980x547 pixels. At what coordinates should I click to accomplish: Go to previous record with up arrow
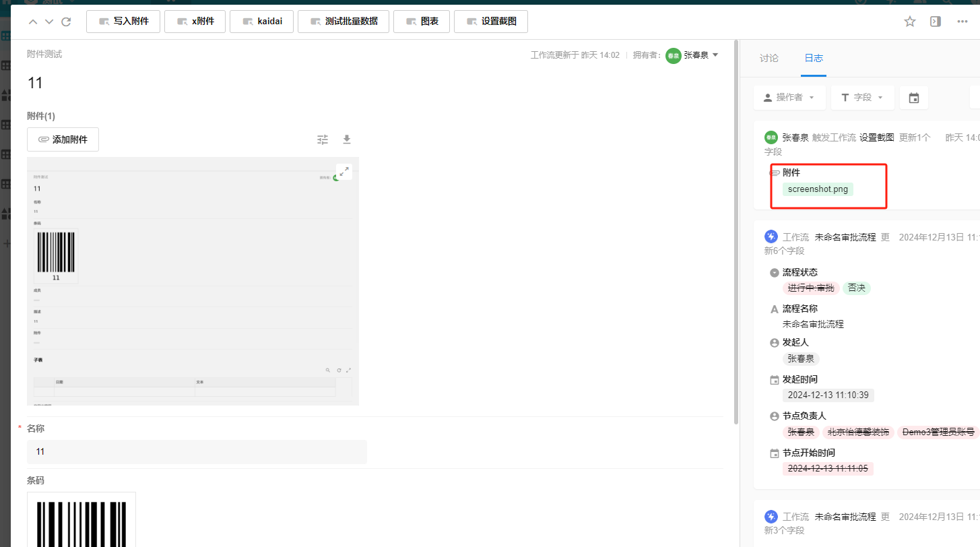tap(33, 22)
